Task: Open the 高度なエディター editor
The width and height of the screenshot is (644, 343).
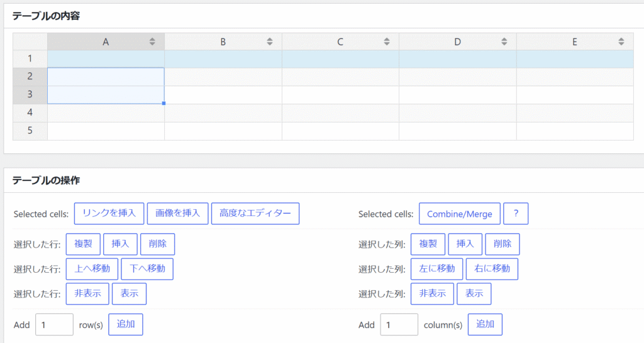Action: click(255, 214)
